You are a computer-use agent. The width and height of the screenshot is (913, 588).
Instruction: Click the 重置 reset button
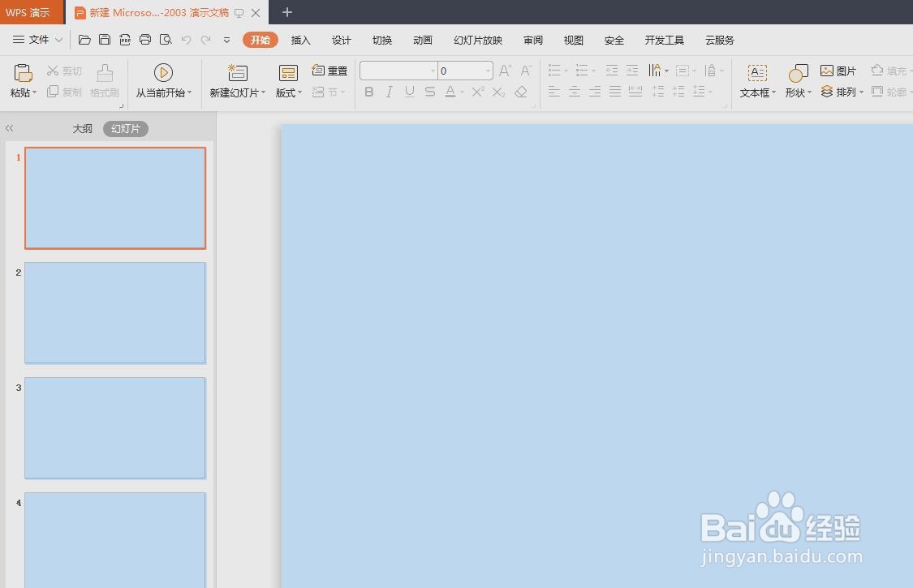point(329,71)
